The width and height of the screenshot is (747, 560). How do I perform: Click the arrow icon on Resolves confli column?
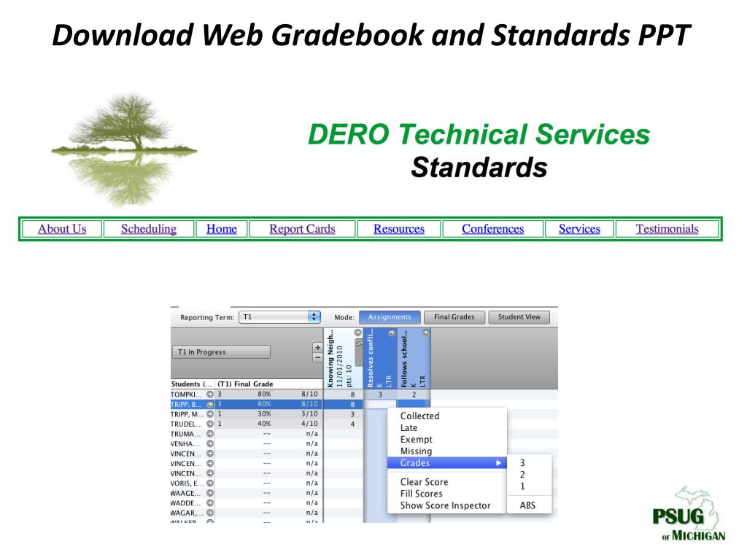392,332
